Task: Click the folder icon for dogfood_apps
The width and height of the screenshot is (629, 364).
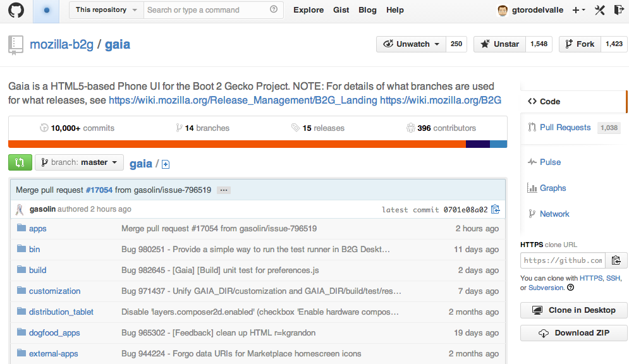Action: tap(21, 332)
